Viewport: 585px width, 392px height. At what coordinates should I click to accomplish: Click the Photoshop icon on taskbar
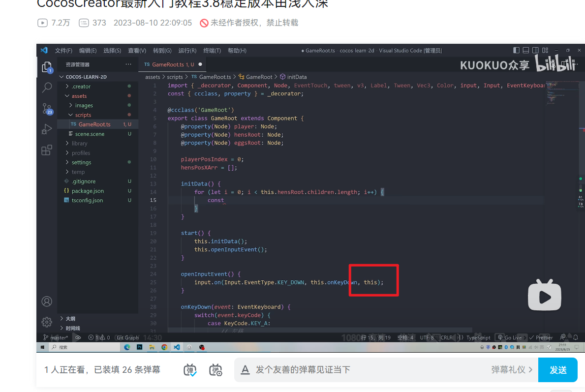(140, 347)
